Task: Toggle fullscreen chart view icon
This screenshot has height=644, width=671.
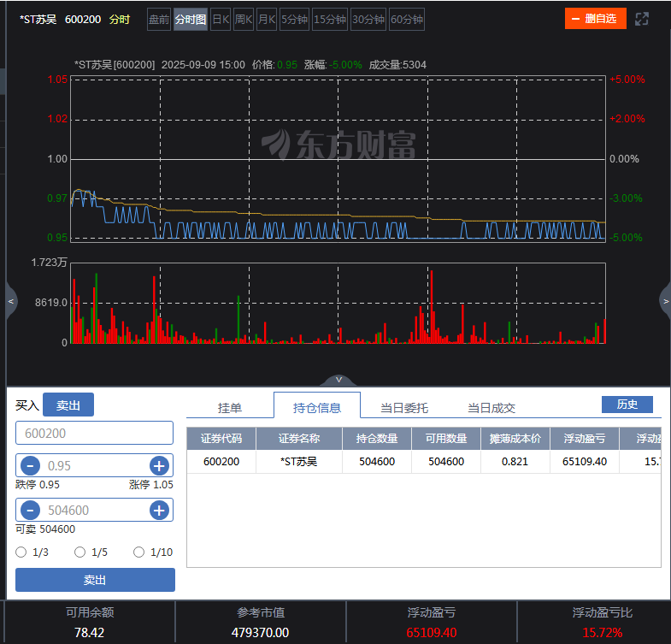Action: [x=641, y=19]
